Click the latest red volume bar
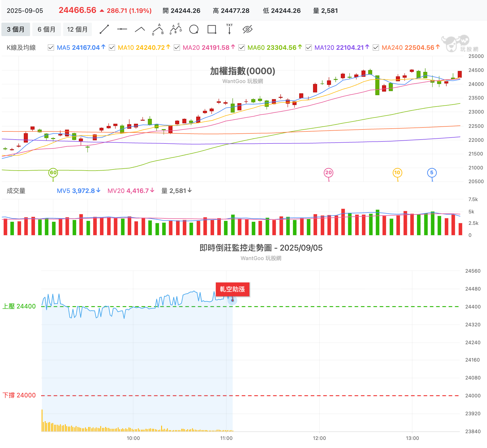Image resolution: width=487 pixels, height=448 pixels. click(460, 229)
